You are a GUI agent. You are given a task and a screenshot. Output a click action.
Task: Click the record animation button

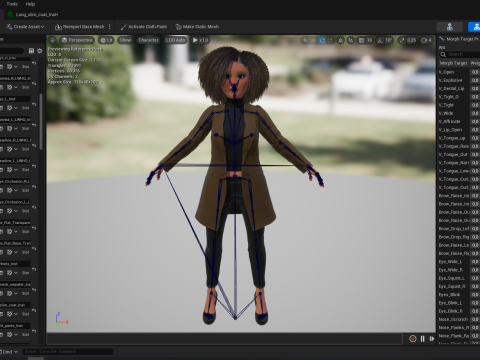(413, 339)
